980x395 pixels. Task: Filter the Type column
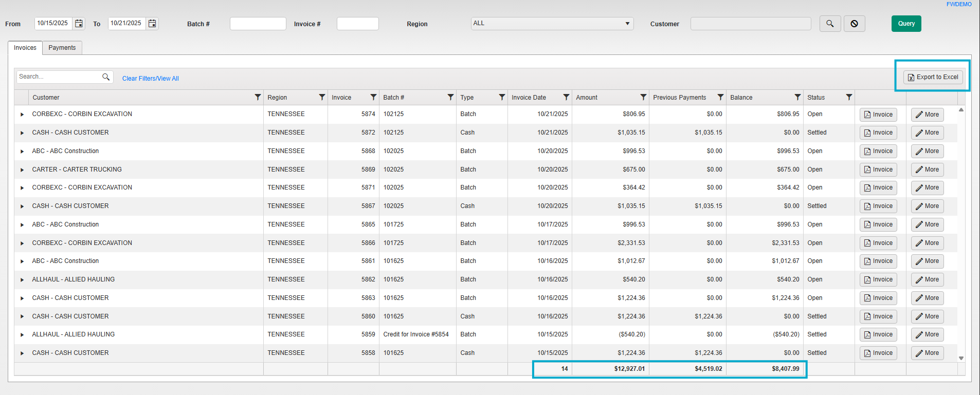point(502,97)
